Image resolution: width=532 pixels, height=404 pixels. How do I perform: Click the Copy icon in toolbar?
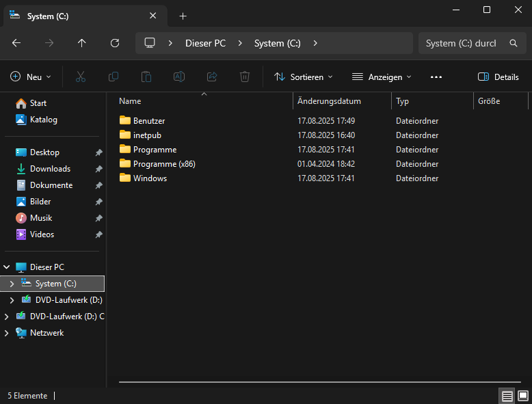pos(114,77)
